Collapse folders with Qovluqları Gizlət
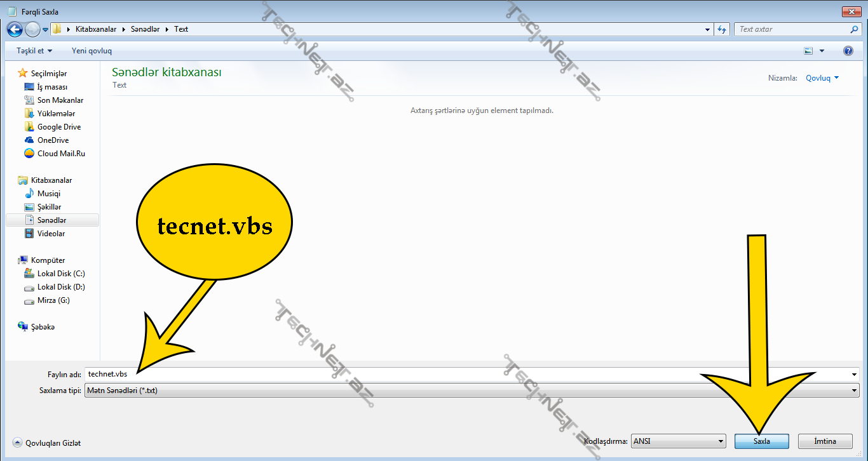868x461 pixels. [47, 443]
